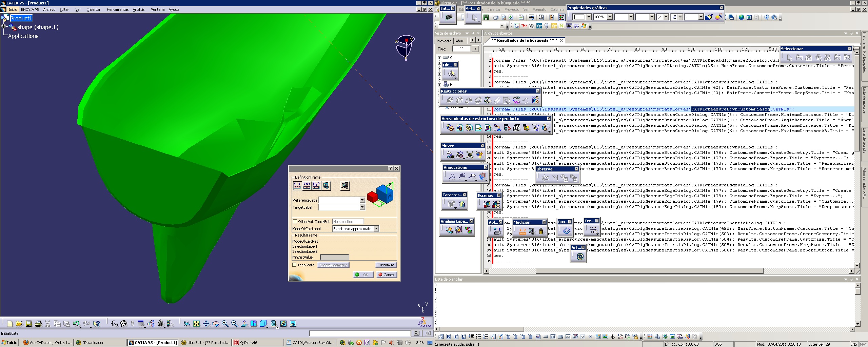Click the Filtro input field
Image resolution: width=868 pixels, height=347 pixels.
(x=461, y=49)
